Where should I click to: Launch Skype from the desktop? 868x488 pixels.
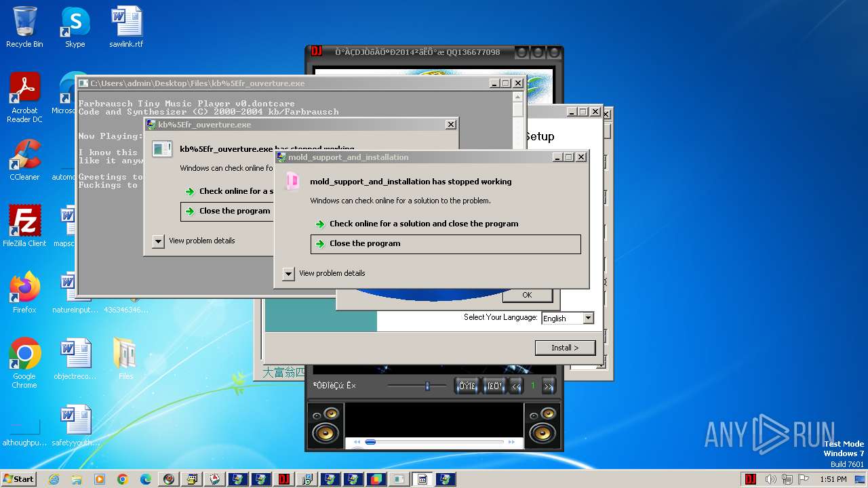[75, 27]
